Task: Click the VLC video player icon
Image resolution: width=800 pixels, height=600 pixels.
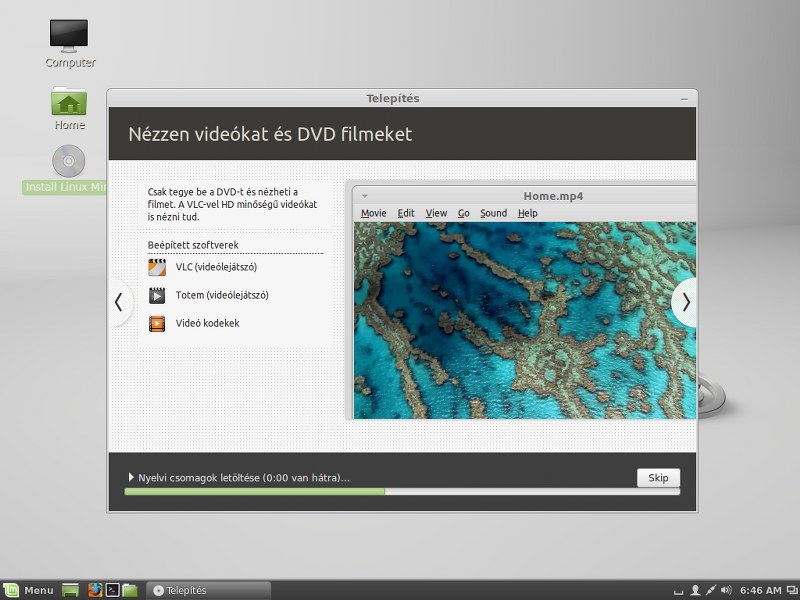Action: [x=157, y=267]
